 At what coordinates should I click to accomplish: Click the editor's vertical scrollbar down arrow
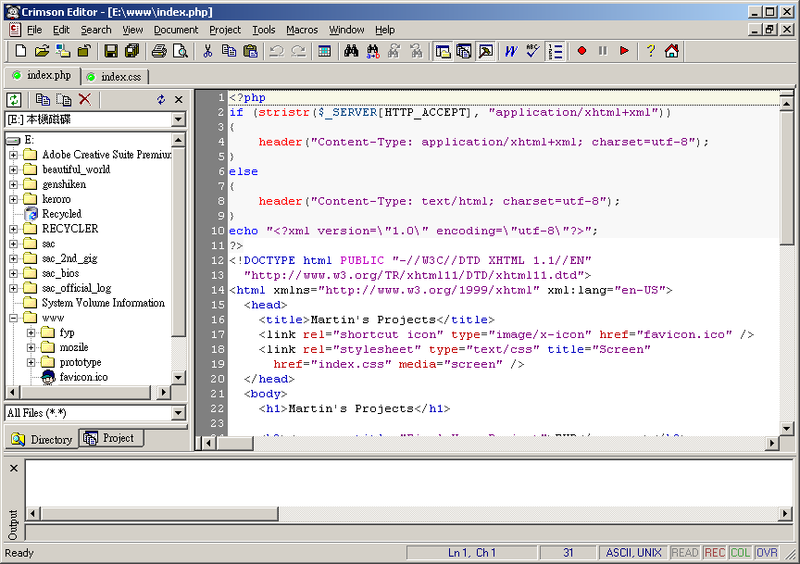click(x=787, y=429)
